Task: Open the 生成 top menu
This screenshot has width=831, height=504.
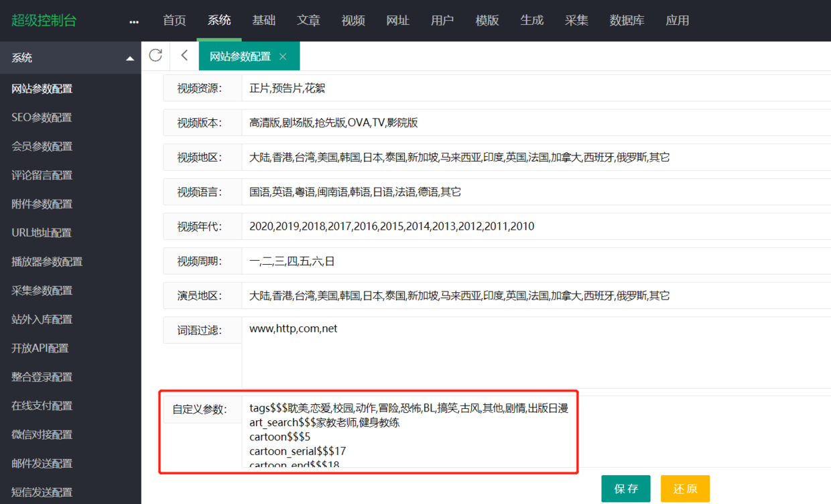Action: pyautogui.click(x=531, y=20)
